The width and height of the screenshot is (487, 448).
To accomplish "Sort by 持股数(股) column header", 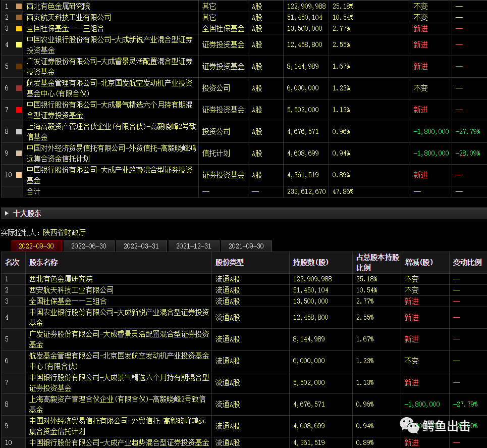I will pyautogui.click(x=310, y=263).
